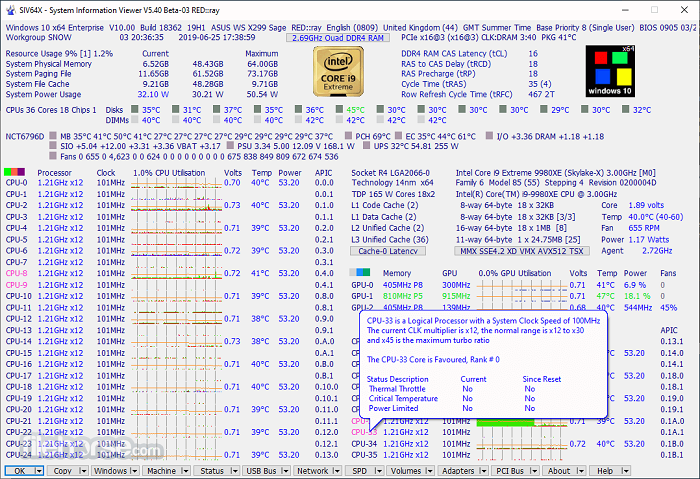The width and height of the screenshot is (700, 479).
Task: Click the Cache-0 Latency button
Action: tap(388, 251)
